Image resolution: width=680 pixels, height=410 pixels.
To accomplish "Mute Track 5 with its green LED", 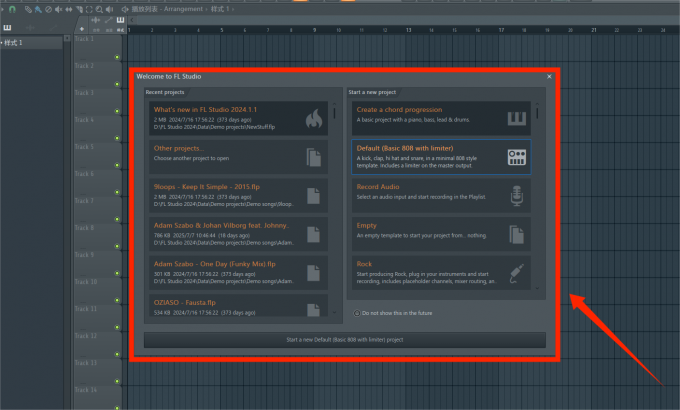I will (117, 165).
